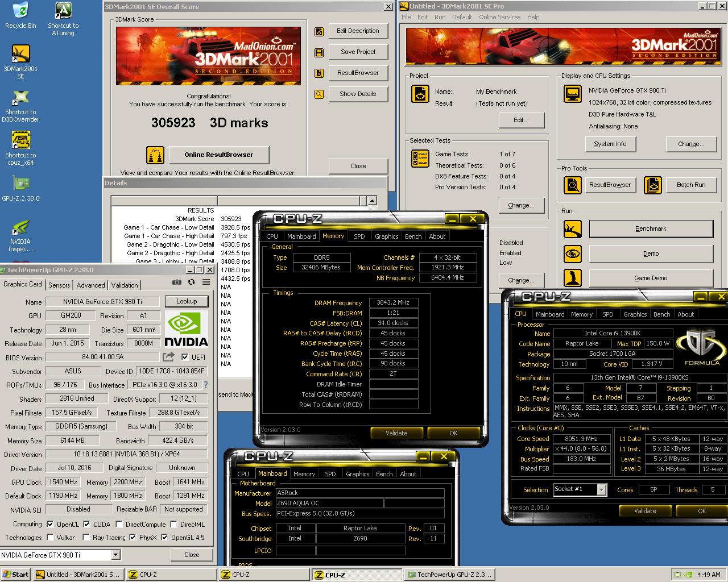Open the Bench tab in CPU-Z CPU window

[661, 314]
